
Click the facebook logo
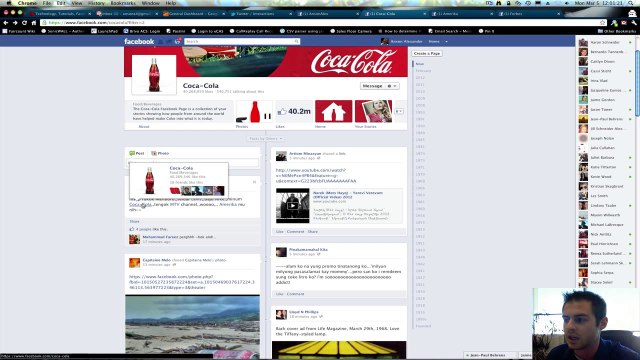pyautogui.click(x=139, y=41)
